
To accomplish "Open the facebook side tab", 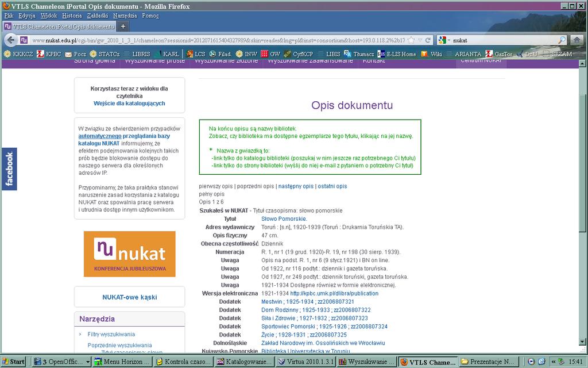I will pyautogui.click(x=9, y=169).
